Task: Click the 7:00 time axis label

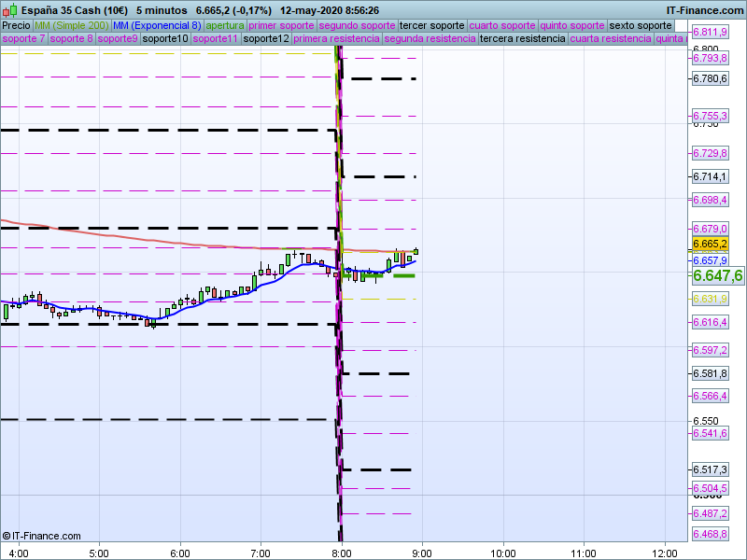Action: coord(261,553)
